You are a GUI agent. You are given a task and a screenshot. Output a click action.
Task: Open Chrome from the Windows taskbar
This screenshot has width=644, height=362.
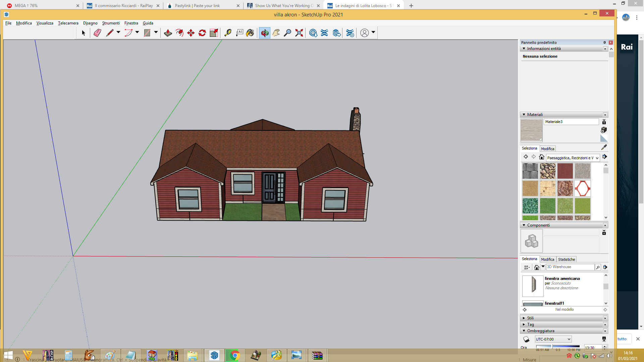click(x=235, y=355)
